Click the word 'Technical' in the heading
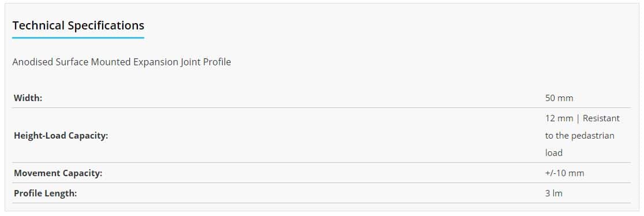 39,25
